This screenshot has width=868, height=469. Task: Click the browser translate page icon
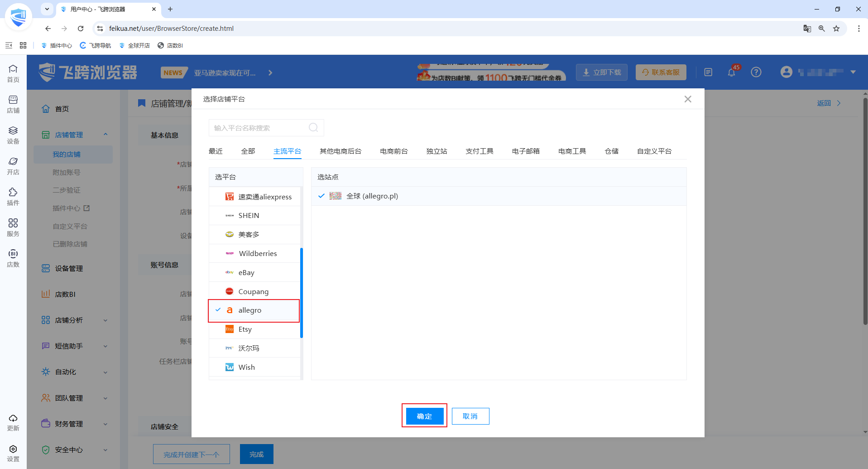click(x=807, y=29)
